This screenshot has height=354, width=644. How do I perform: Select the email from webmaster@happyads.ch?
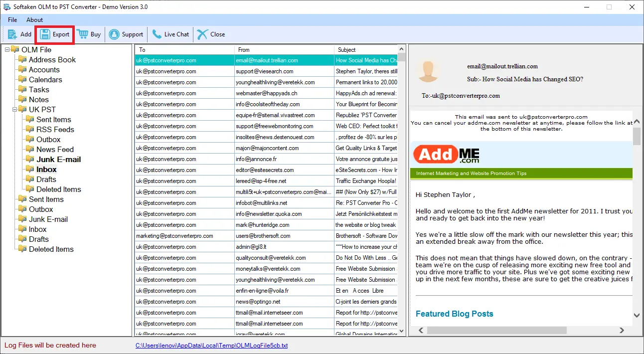tap(266, 93)
